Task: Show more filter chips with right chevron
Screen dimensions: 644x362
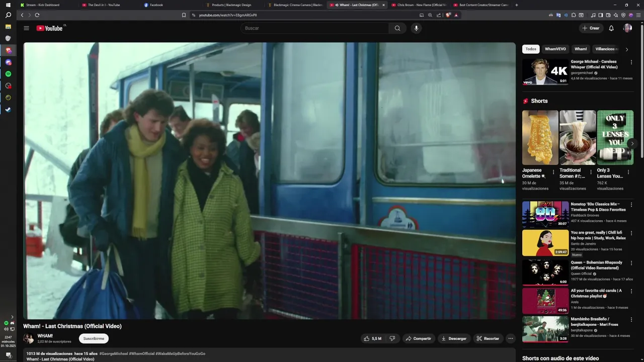Action: click(x=626, y=49)
